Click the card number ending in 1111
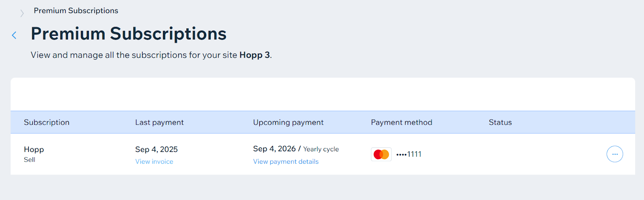The image size is (644, 200). click(x=409, y=154)
